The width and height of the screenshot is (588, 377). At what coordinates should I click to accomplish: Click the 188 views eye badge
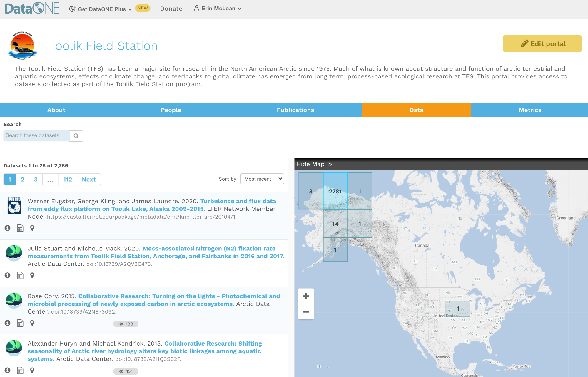tap(126, 324)
